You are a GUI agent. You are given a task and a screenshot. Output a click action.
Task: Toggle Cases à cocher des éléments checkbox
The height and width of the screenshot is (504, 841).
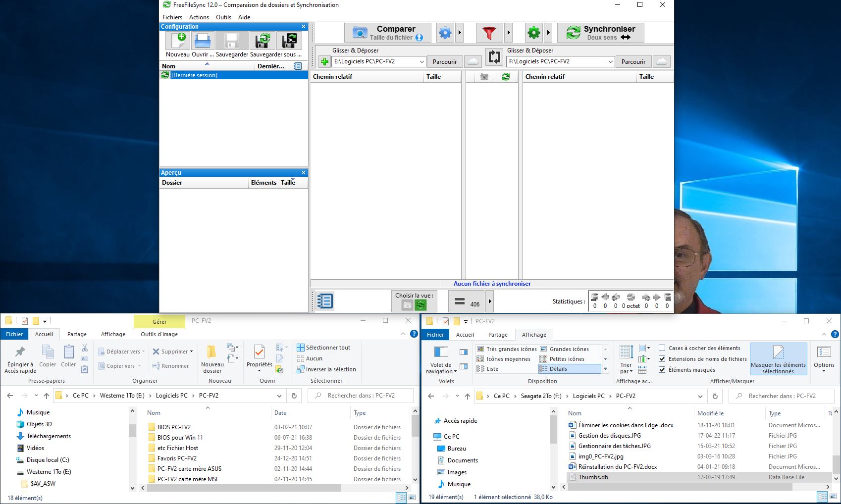coord(662,348)
